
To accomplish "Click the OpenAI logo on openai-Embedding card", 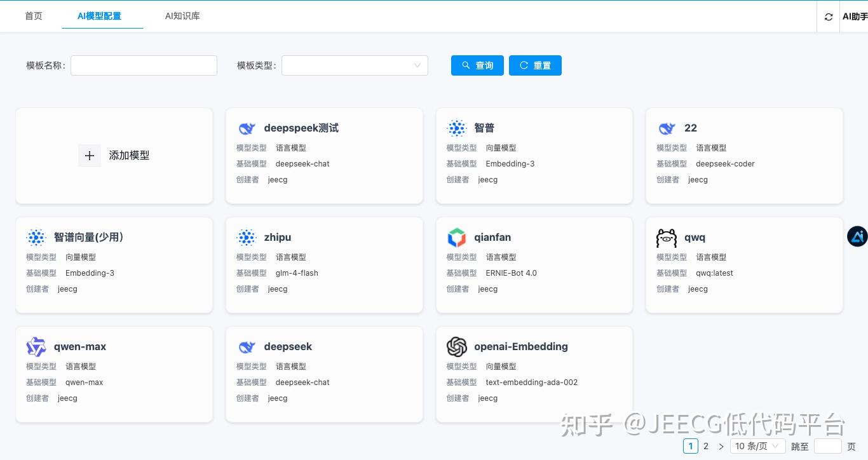I will 457,347.
